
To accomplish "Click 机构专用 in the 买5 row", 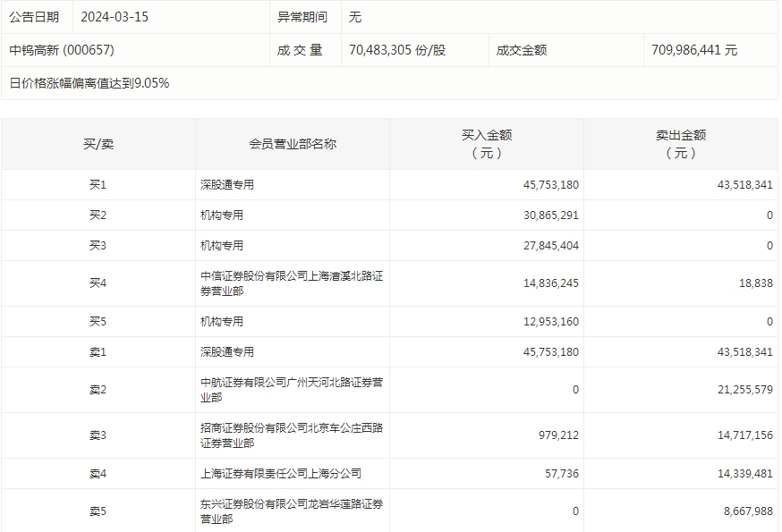I will pos(222,322).
